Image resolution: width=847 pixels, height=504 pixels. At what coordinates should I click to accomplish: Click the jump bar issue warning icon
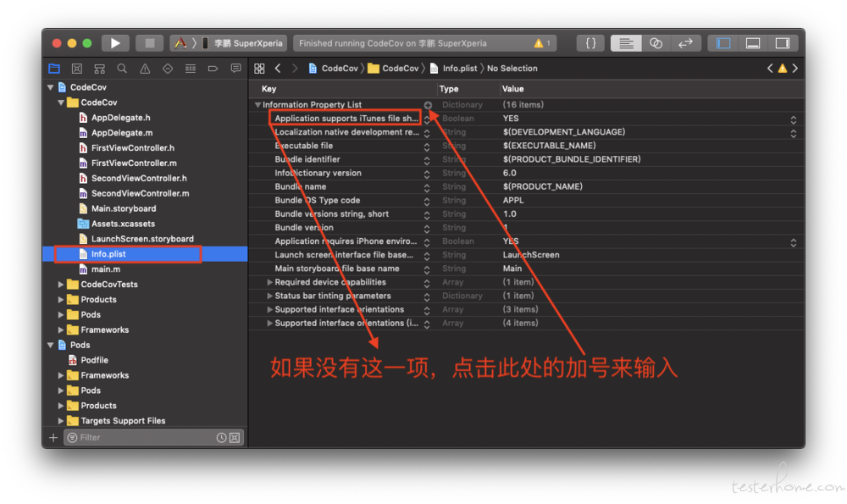click(x=782, y=69)
